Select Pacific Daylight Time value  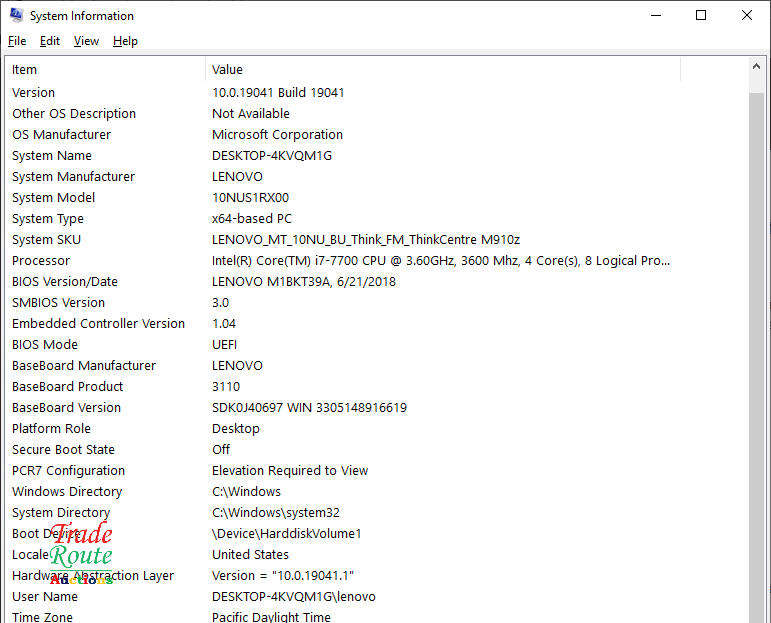click(271, 617)
